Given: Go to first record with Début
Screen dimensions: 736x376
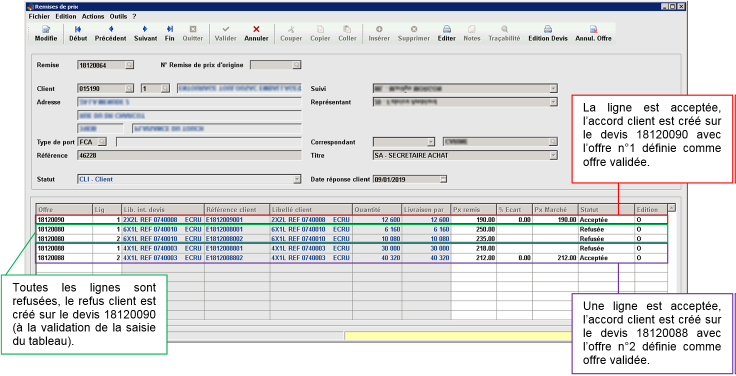Looking at the screenshot, I should click(78, 33).
